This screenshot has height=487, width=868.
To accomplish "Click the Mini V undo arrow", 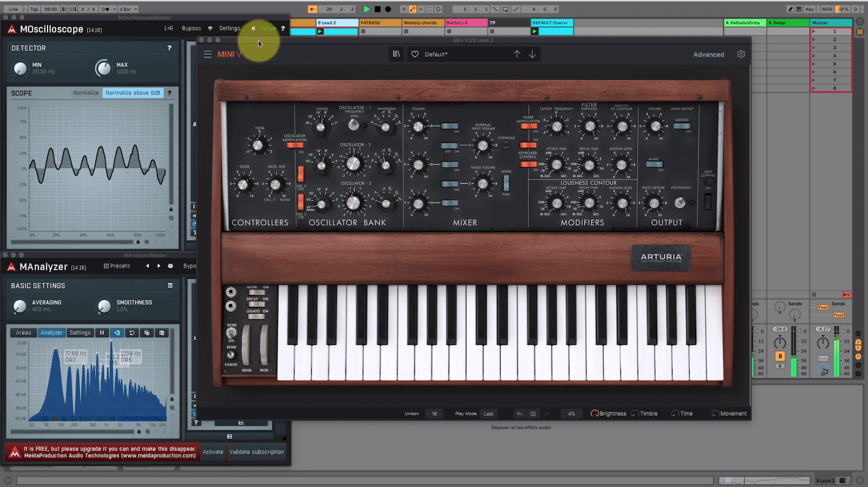I will click(x=519, y=414).
